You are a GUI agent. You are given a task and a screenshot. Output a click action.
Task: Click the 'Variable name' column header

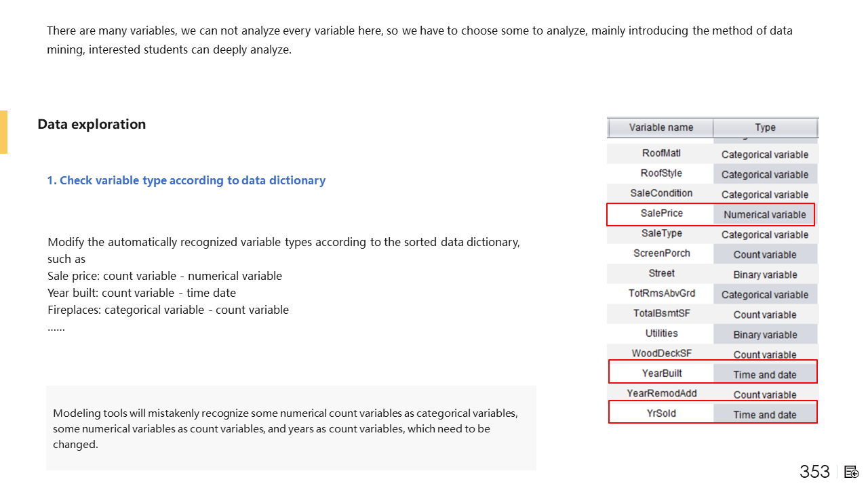[660, 127]
